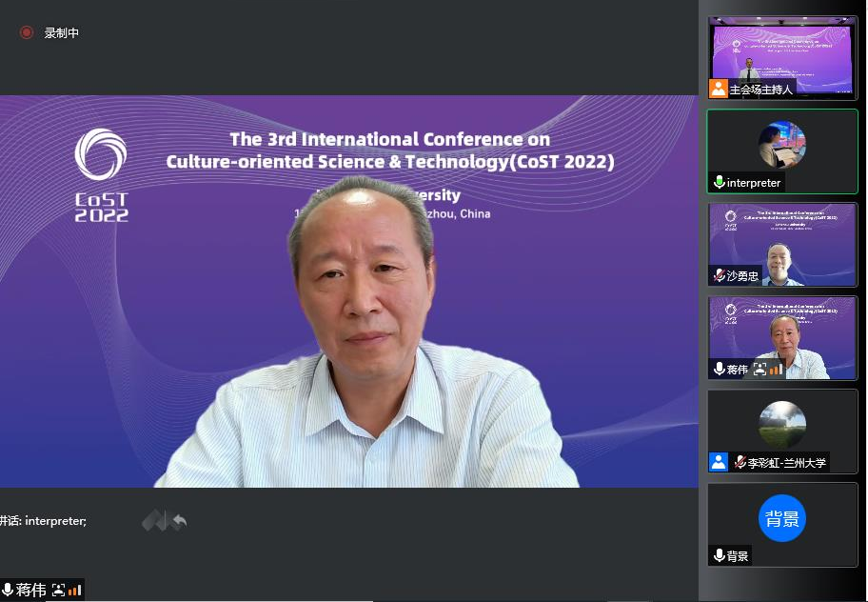
Task: Click the blue 背景 avatar circle
Action: [781, 518]
